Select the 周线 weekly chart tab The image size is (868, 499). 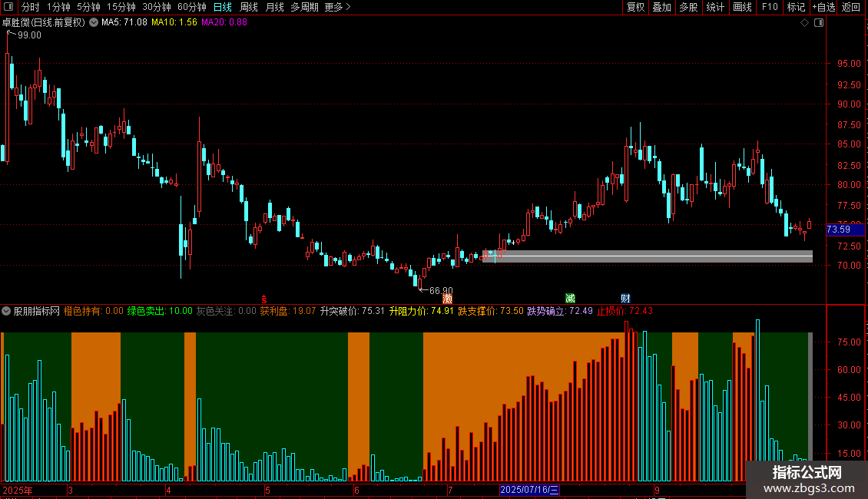coord(249,7)
